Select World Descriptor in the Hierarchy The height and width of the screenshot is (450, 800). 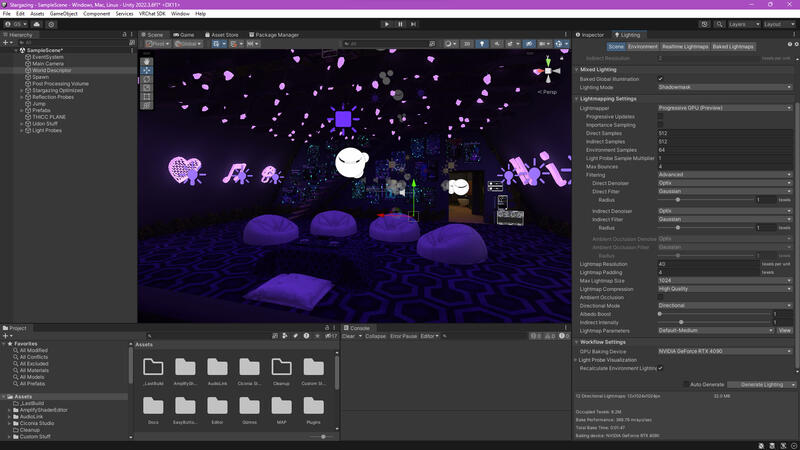[53, 71]
